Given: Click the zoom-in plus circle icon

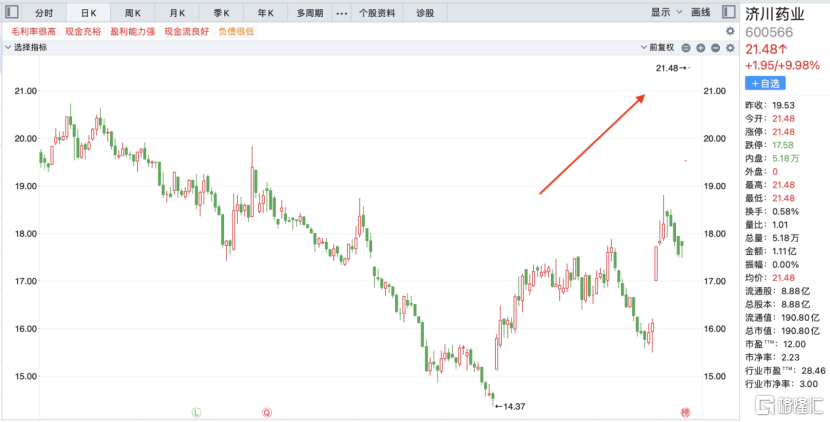Looking at the screenshot, I should (x=699, y=47).
